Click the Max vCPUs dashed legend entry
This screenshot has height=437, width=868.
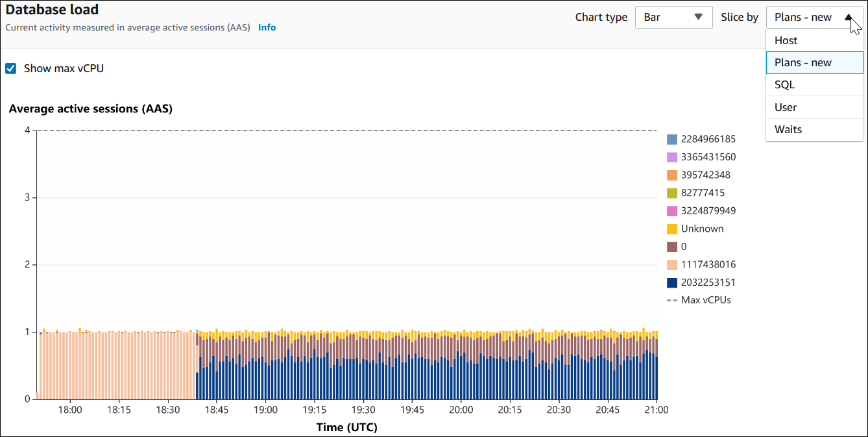click(x=699, y=301)
